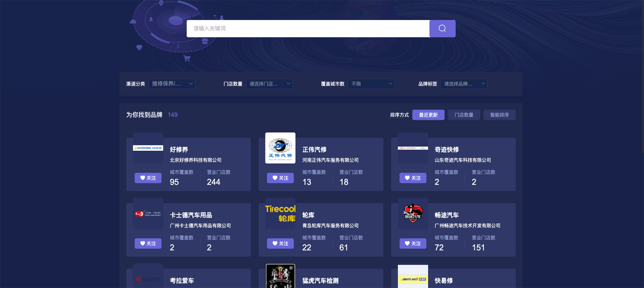Click 畅途汽车 store count 151
This screenshot has height=288, width=644.
pos(478,247)
